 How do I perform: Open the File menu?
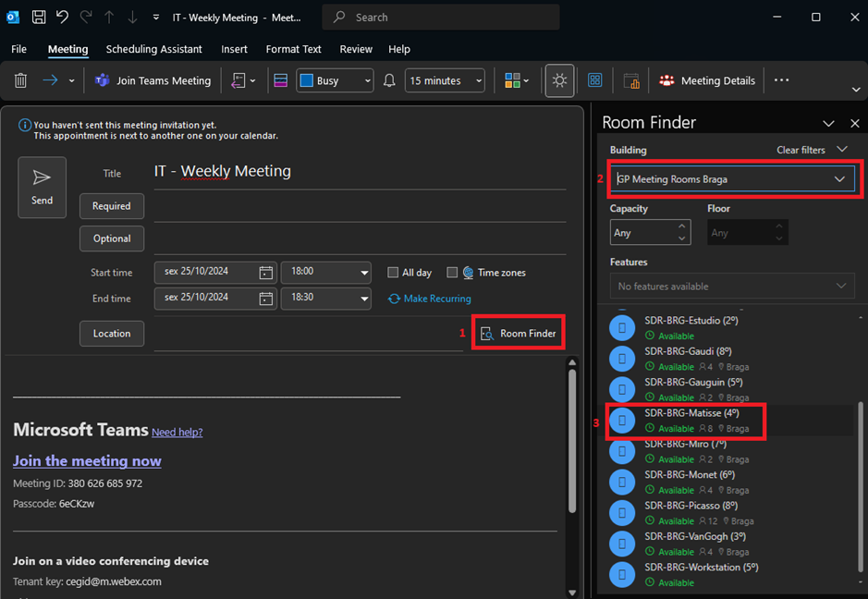click(18, 49)
